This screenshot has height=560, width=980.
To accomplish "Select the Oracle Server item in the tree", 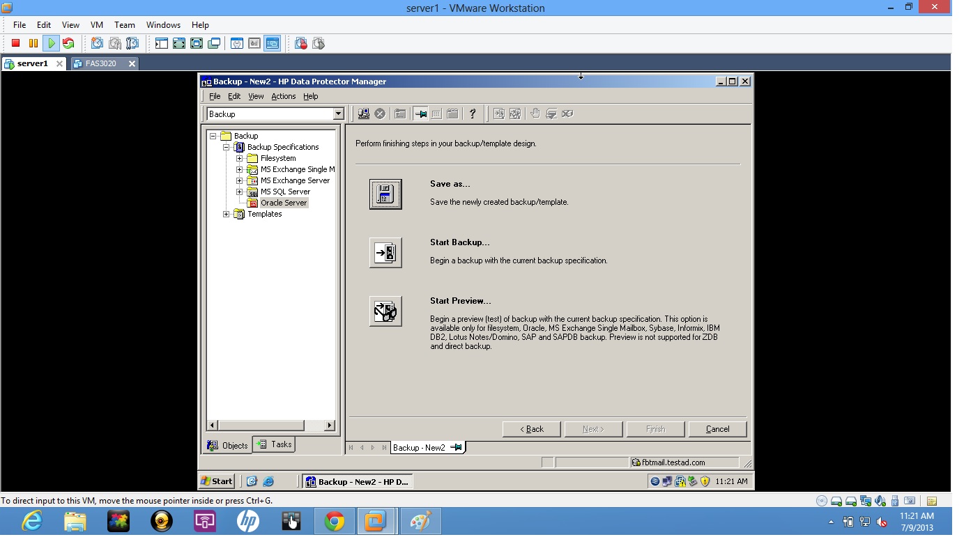I will [x=283, y=203].
